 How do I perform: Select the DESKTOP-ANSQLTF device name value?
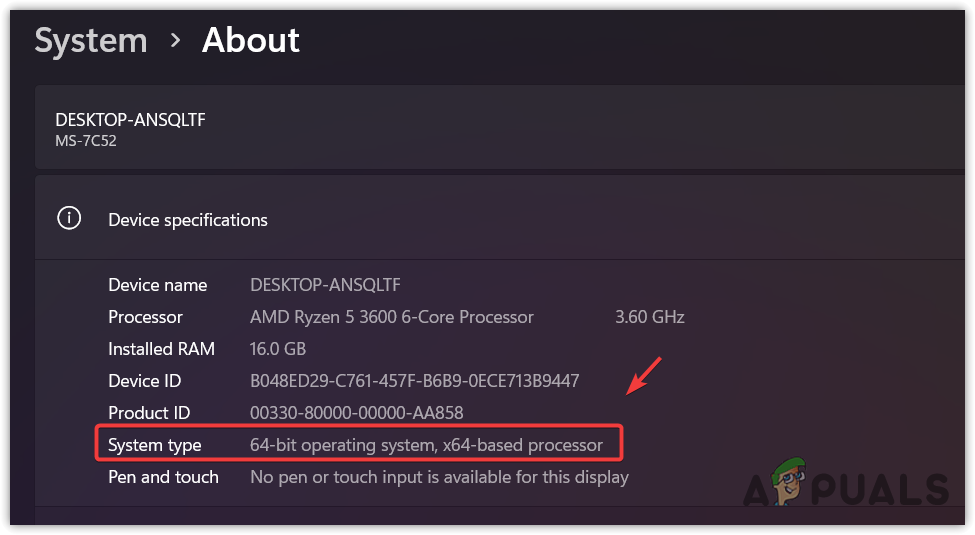click(x=325, y=285)
